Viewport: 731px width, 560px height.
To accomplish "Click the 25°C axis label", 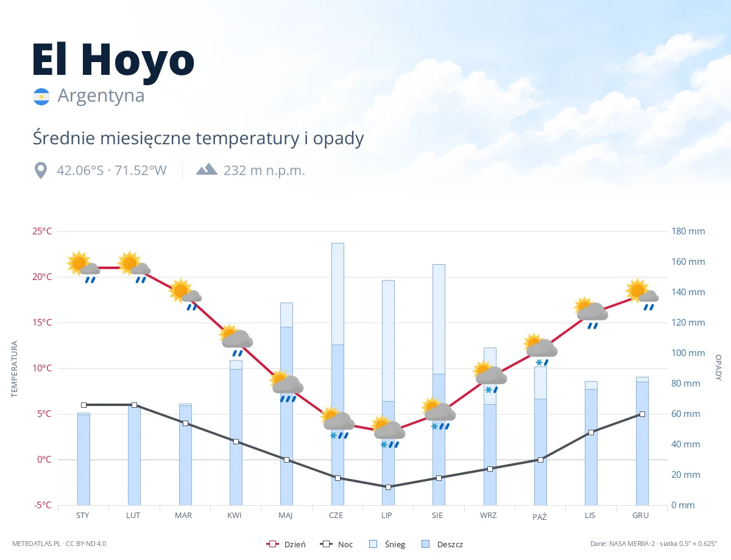I will tap(42, 231).
